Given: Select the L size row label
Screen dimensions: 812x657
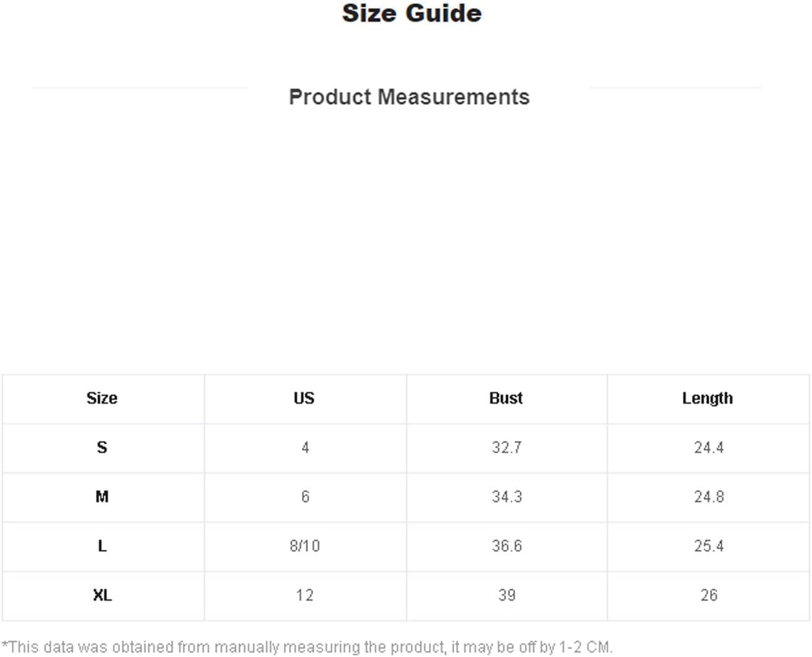Looking at the screenshot, I should [102, 546].
